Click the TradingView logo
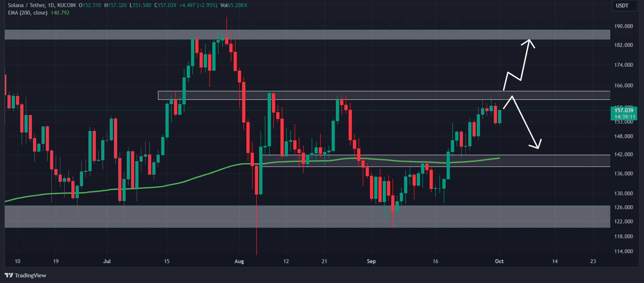The width and height of the screenshot is (644, 283). [26, 275]
